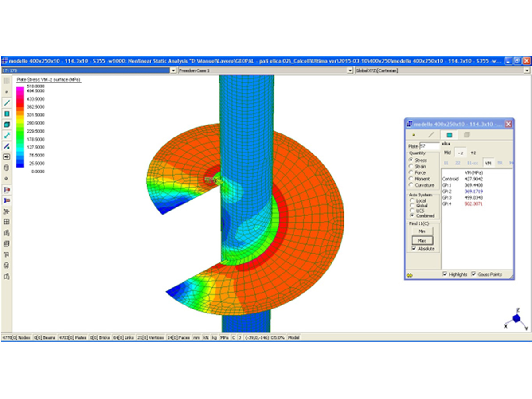Click the node dot icon in inspector panel
532x399 pixels.
414,135
